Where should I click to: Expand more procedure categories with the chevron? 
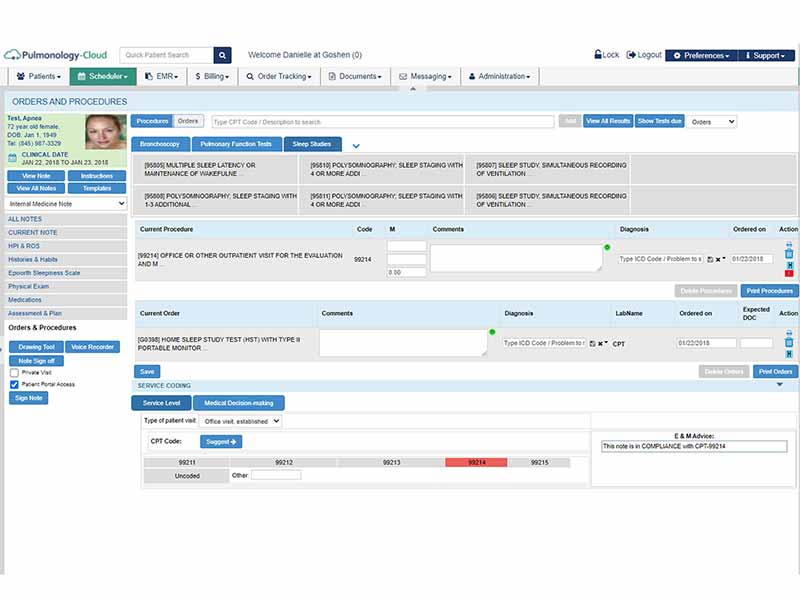[356, 146]
